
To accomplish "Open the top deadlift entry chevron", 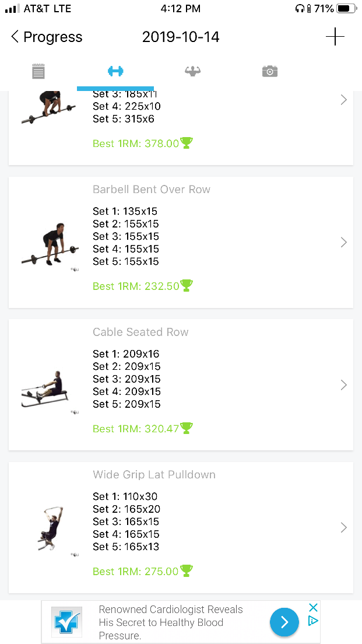I will [x=343, y=100].
